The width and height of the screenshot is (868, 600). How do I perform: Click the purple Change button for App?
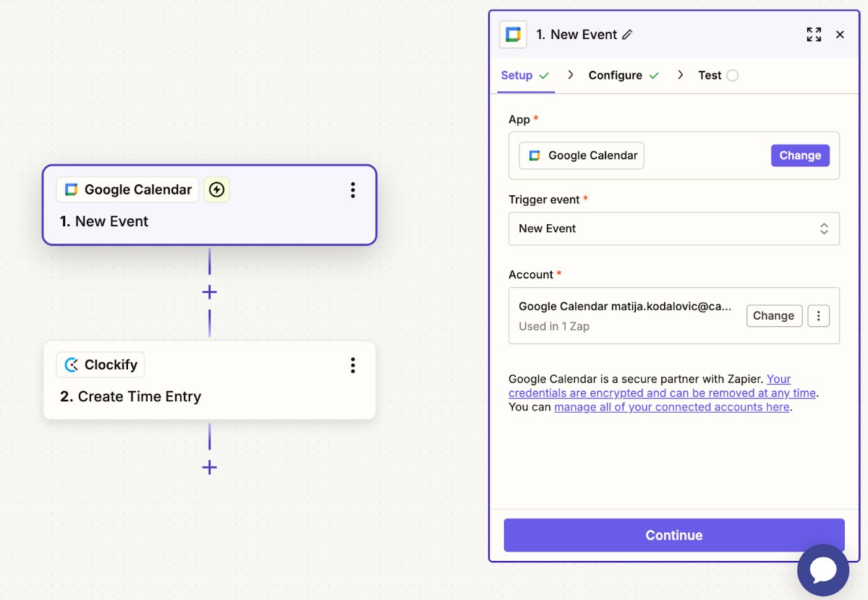pyautogui.click(x=800, y=155)
